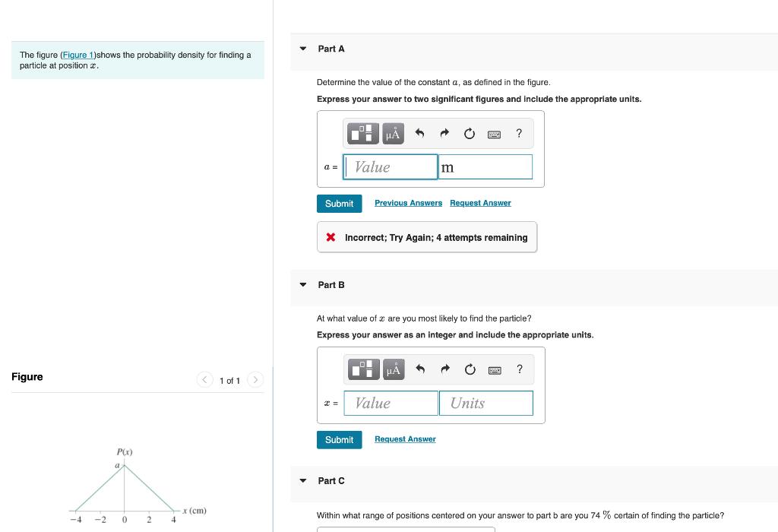This screenshot has width=778, height=532.
Task: Open the keyboard shortcuts icon in Part A
Action: 494,133
